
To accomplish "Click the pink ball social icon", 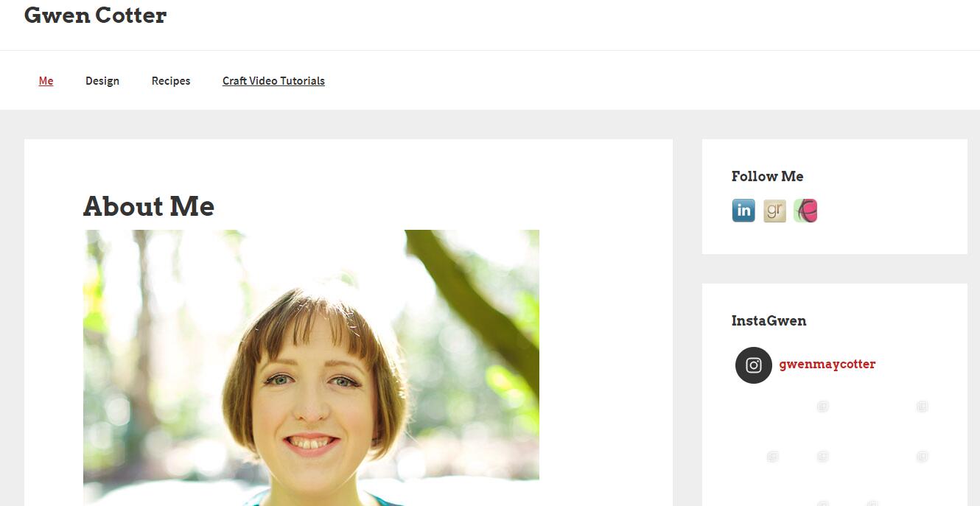I will [805, 211].
